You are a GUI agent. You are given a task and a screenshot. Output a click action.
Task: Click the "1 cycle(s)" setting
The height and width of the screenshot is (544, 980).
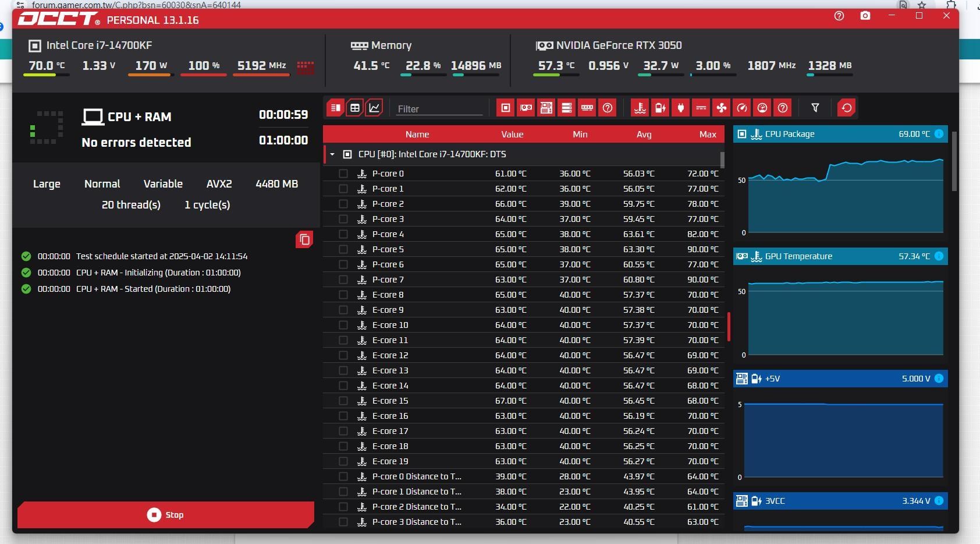(207, 205)
